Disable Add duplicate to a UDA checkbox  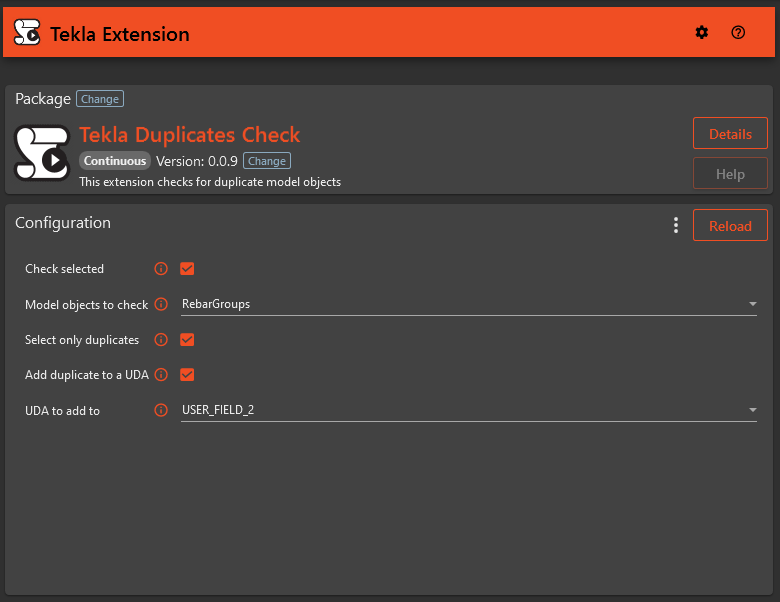click(x=187, y=375)
